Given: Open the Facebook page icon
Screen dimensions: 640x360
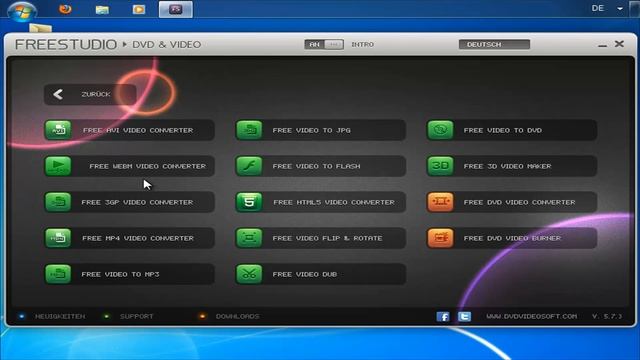Looking at the screenshot, I should click(443, 316).
